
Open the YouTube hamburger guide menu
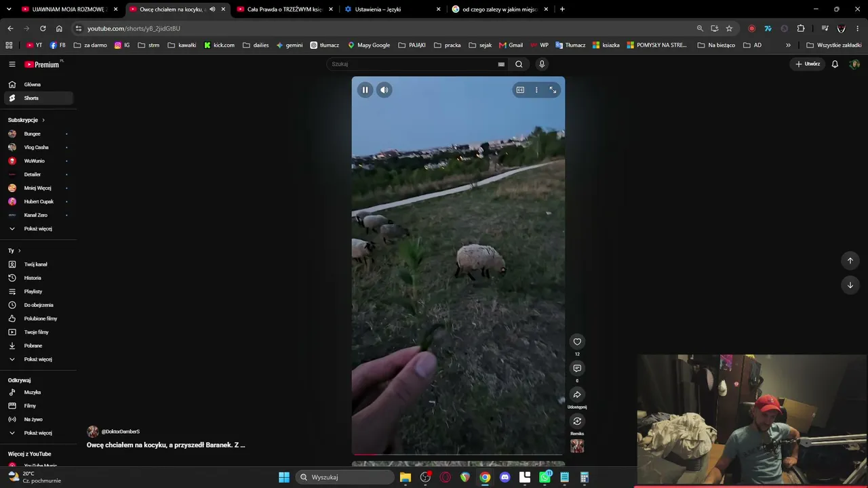[x=12, y=64]
